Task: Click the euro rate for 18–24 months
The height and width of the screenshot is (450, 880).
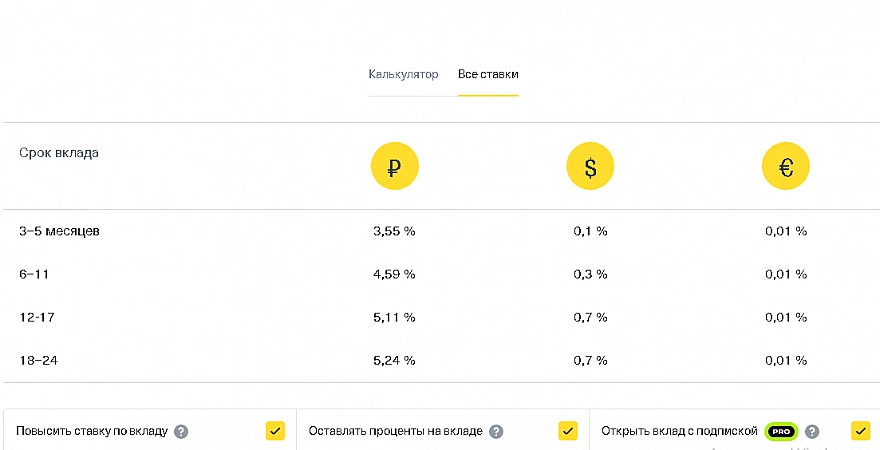Action: click(786, 360)
